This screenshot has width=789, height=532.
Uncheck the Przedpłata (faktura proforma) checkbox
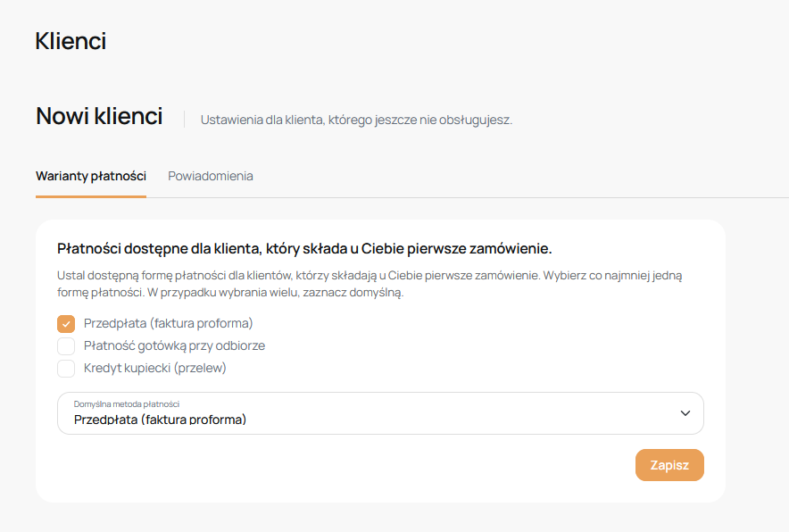coord(66,323)
